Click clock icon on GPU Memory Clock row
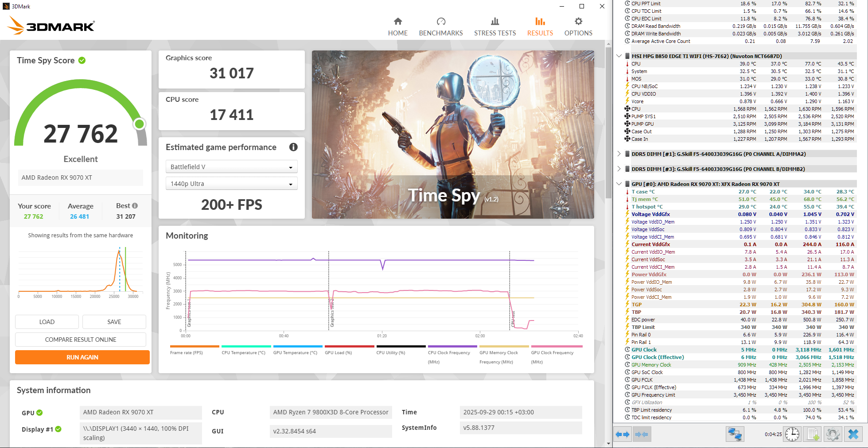Viewport: 868px width, 448px height. [x=627, y=365]
